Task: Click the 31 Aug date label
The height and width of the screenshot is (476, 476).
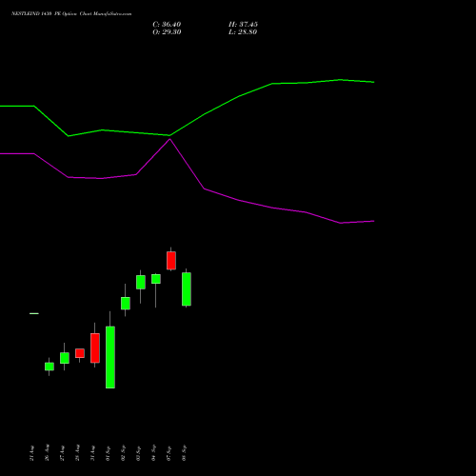Action: click(x=92, y=453)
